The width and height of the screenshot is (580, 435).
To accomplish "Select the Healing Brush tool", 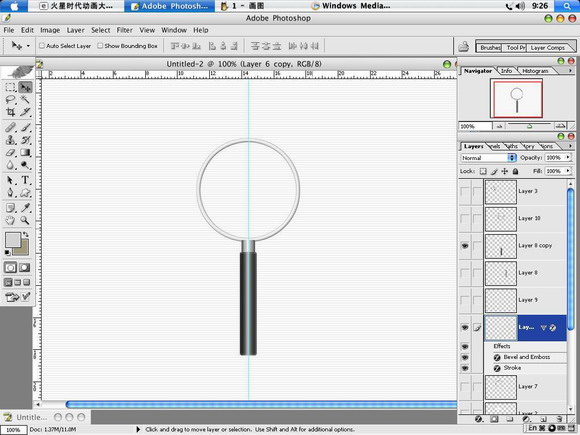I will pos(10,128).
